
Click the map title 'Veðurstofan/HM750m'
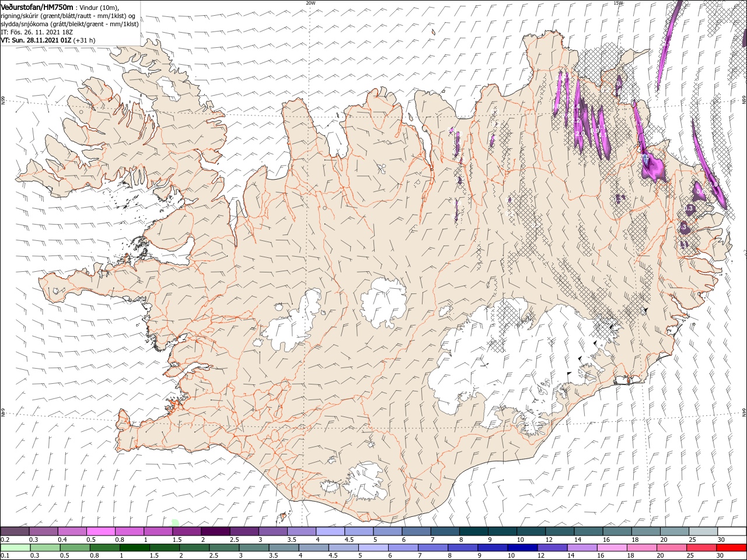[x=37, y=6]
